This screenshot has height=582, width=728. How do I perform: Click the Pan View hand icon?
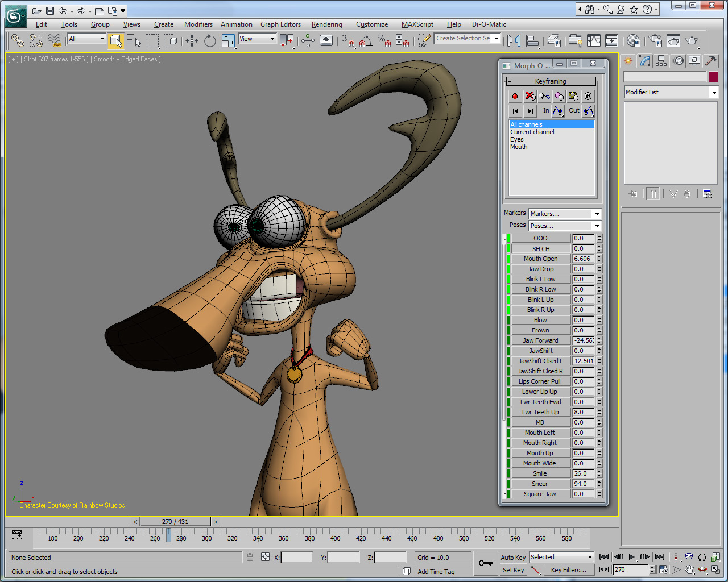click(x=689, y=569)
